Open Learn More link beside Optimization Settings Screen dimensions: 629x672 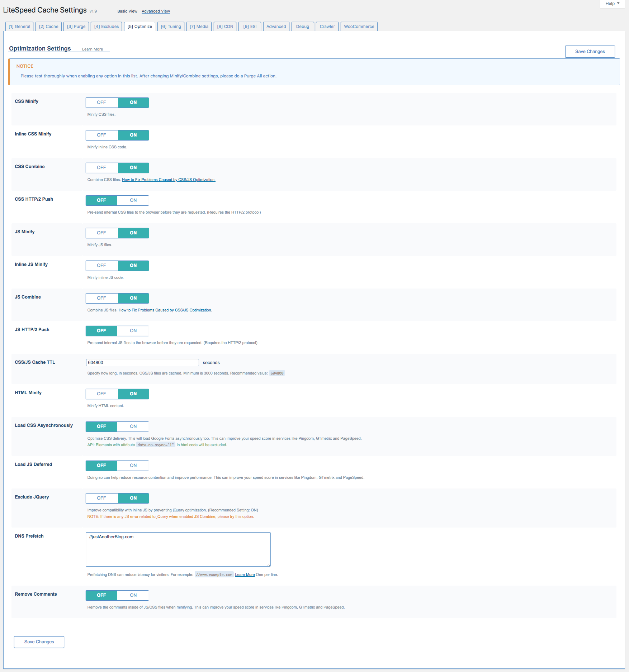tap(93, 49)
